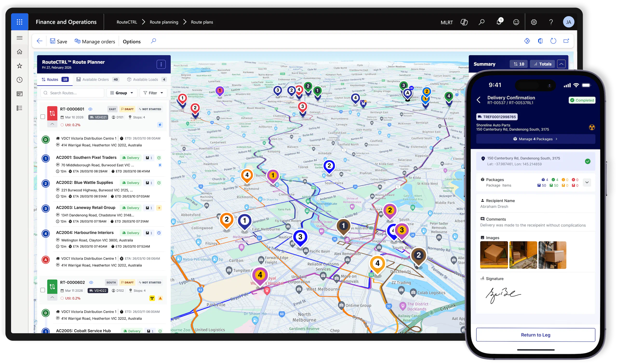Open Manage 4 Packages on phone
The width and height of the screenshot is (617, 364).
point(536,139)
